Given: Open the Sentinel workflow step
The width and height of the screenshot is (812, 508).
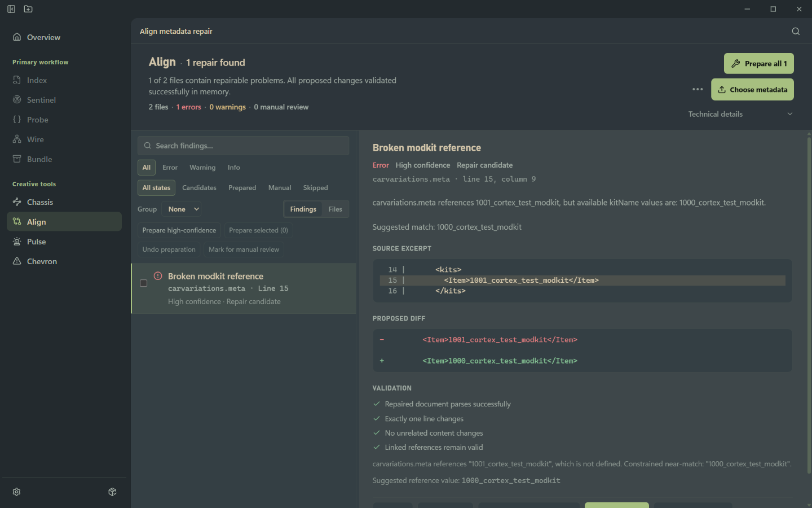Looking at the screenshot, I should [x=64, y=100].
